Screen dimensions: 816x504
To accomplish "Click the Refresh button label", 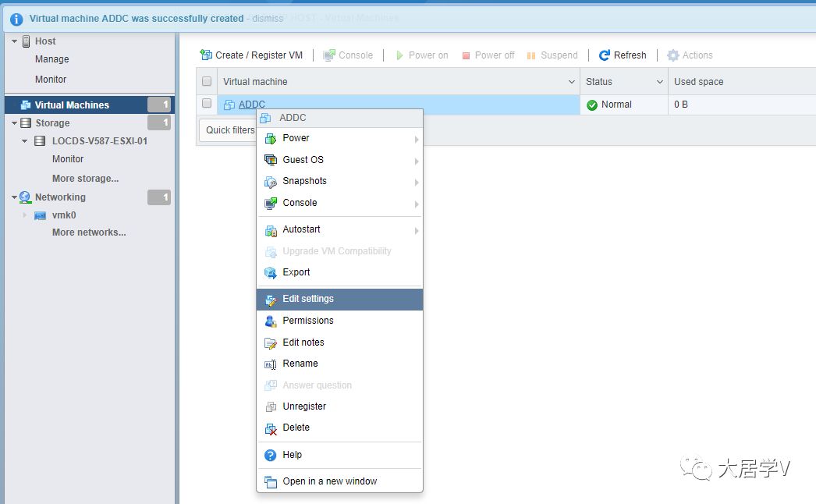I will tap(630, 55).
